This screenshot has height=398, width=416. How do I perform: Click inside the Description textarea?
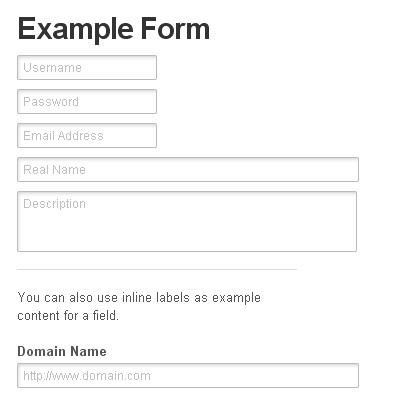187,221
